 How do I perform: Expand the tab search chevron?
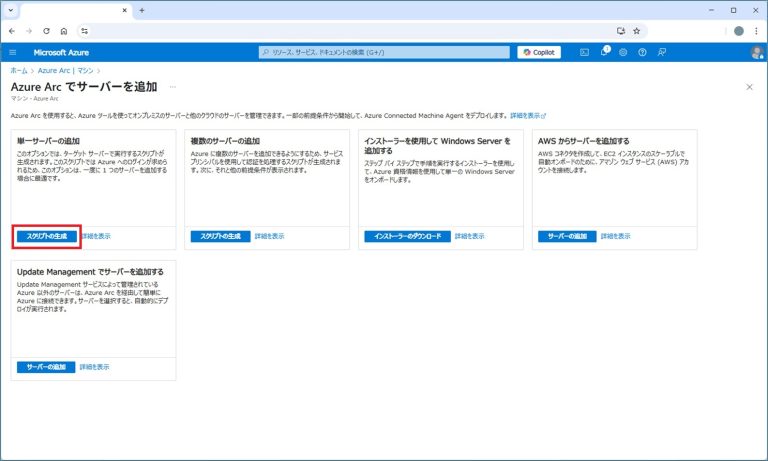tap(13, 10)
